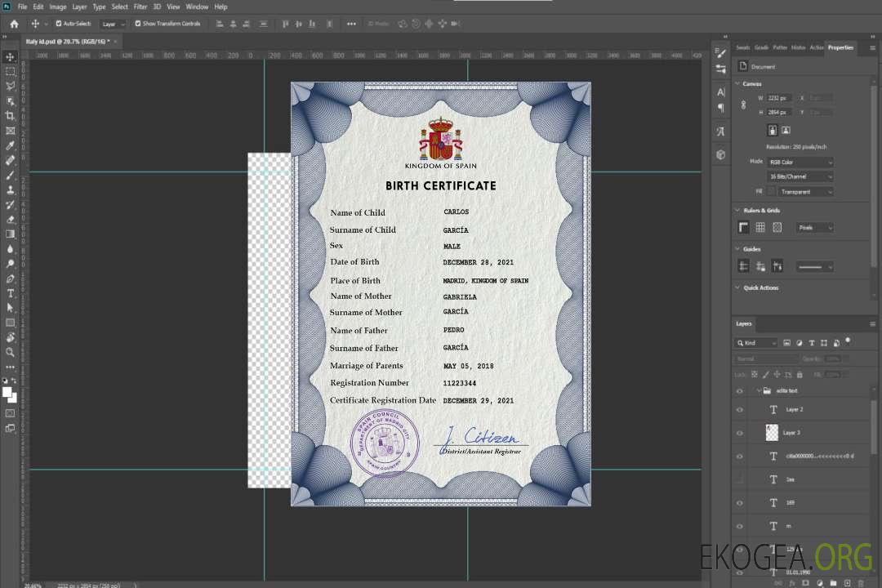The width and height of the screenshot is (882, 588).
Task: Click the canvas width input field
Action: 779,98
